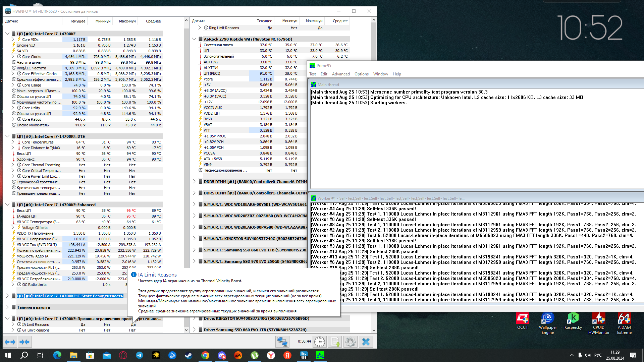644x362 pixels.
Task: Expand the DDR5 DIMM [#1] sensor group
Action: tap(194, 182)
